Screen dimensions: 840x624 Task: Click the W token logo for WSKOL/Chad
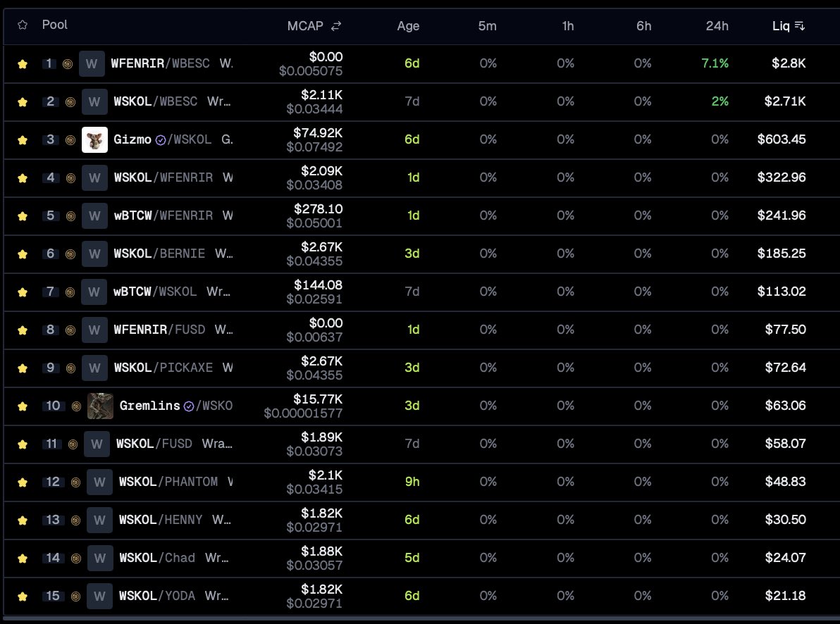click(99, 558)
